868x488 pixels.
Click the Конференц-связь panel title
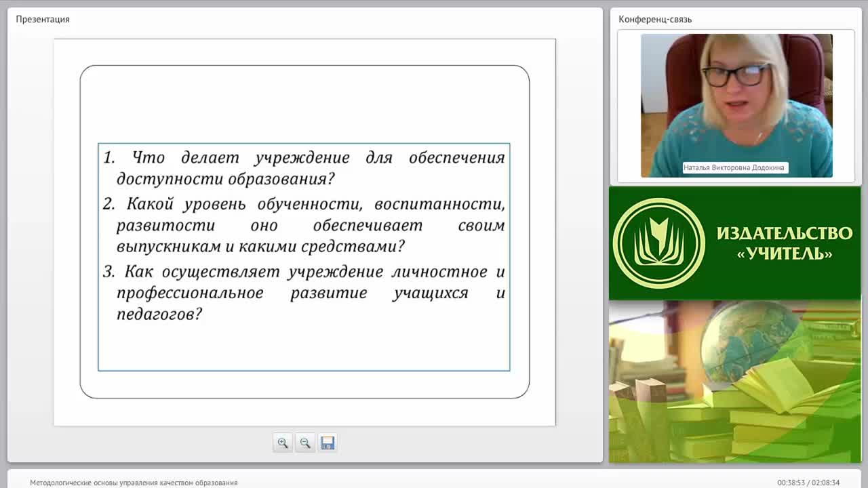[655, 19]
